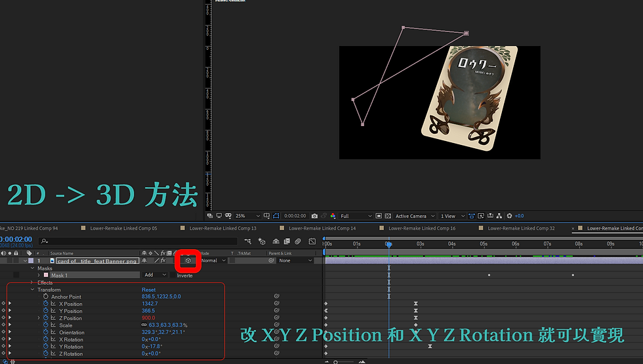Switch to Lower-Remake Linked Comp 16 tab
The width and height of the screenshot is (643, 364).
pyautogui.click(x=421, y=228)
